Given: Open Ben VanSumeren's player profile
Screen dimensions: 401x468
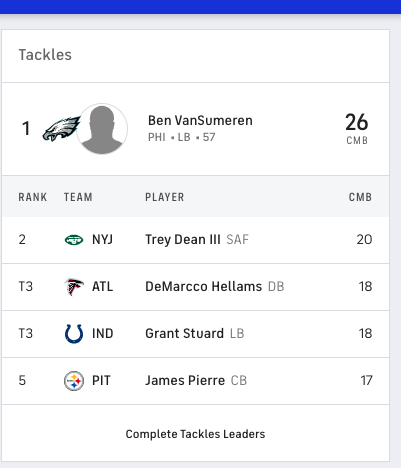Looking at the screenshot, I should 200,121.
